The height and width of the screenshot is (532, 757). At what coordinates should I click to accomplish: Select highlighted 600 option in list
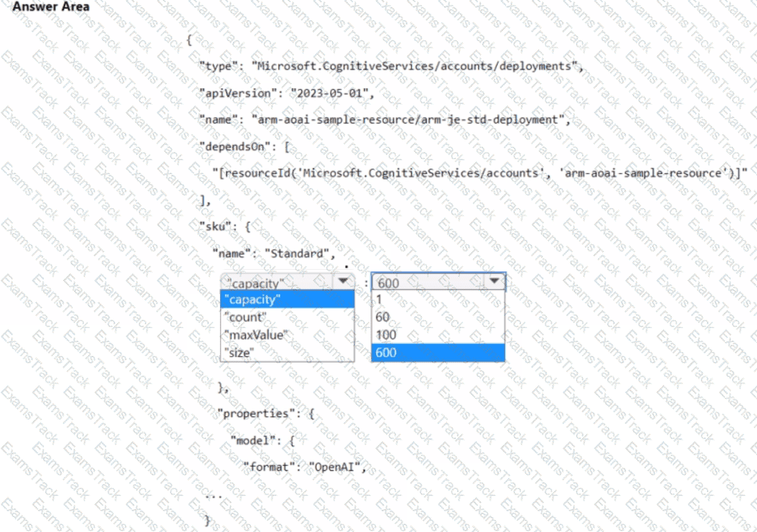[x=439, y=352]
